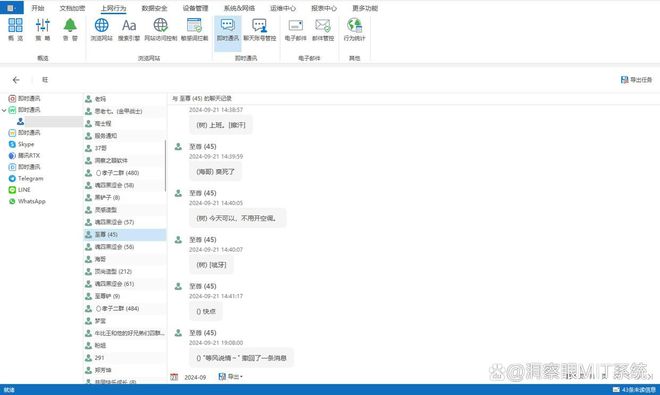Open the 导出 export dropdown below chat

pos(230,376)
